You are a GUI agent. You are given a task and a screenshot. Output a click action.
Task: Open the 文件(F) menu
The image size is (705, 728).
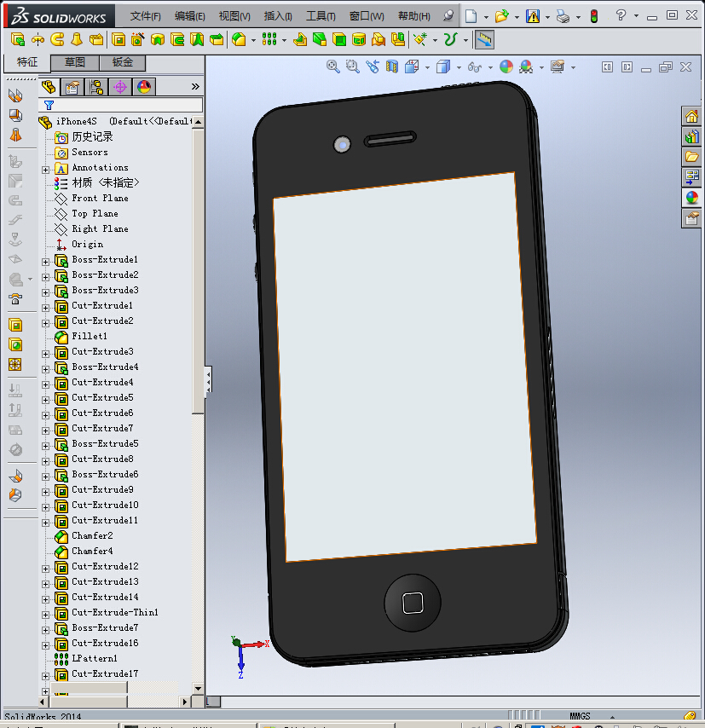pyautogui.click(x=146, y=16)
